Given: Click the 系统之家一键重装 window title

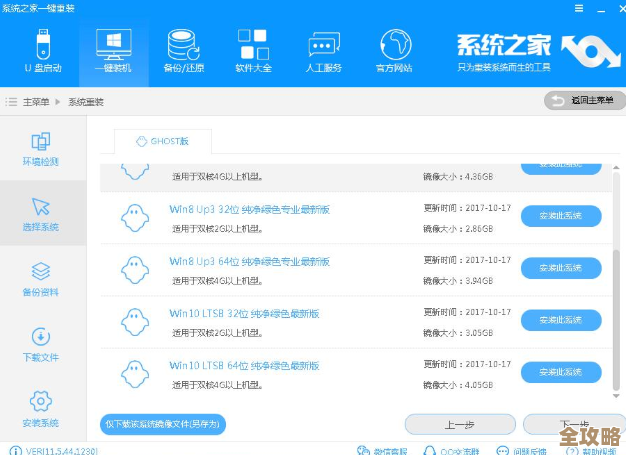Looking at the screenshot, I should point(38,8).
